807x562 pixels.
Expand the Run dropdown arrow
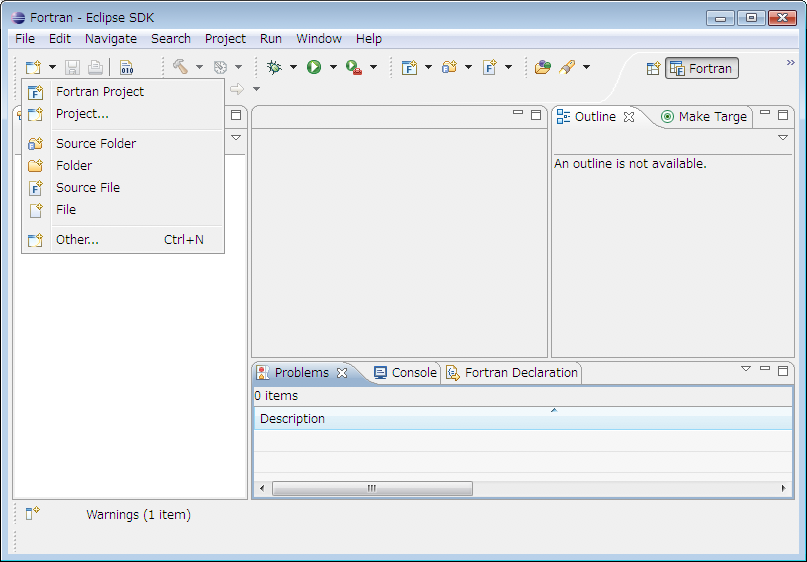[333, 67]
